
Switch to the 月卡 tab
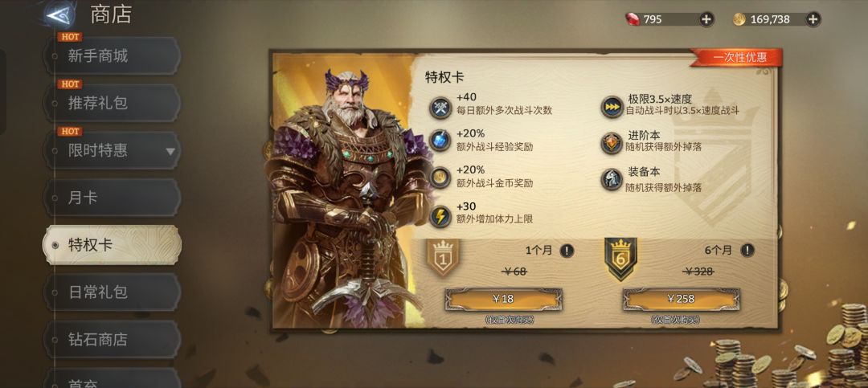113,198
